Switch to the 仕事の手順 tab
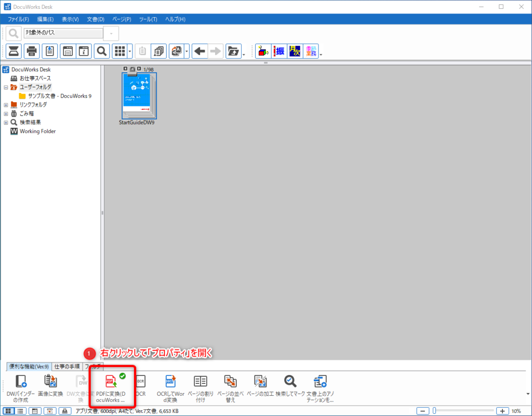Screen dimensions: 532x416 [66, 367]
